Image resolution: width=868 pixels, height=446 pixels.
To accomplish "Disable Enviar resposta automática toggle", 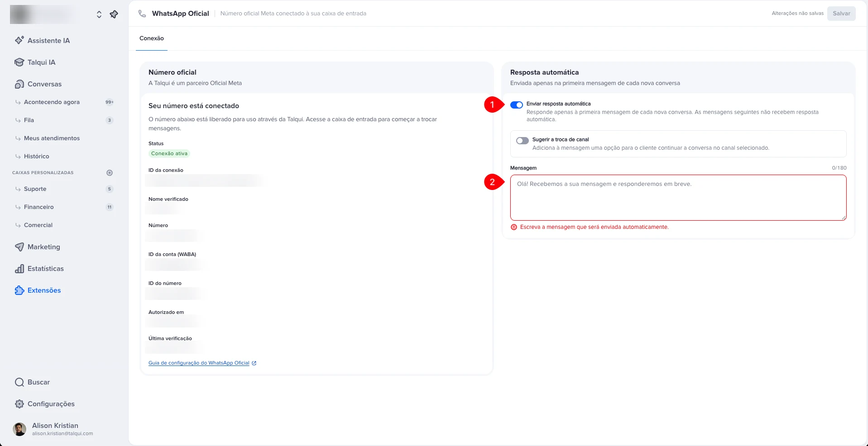I will coord(517,105).
